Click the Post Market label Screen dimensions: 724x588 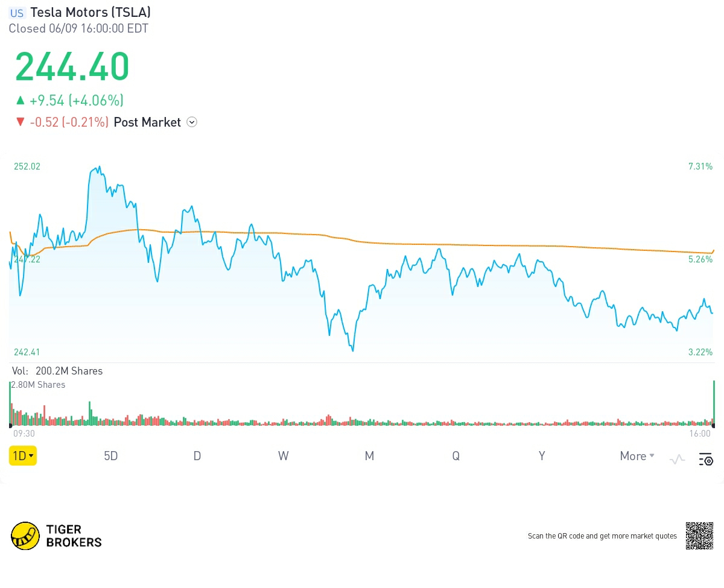[147, 122]
